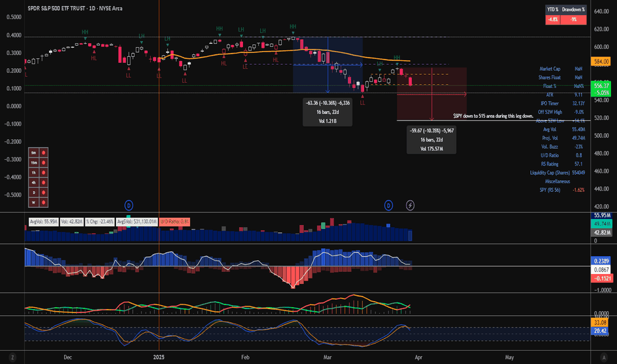Toggle the A auto-scale button at bottom right

click(604, 357)
